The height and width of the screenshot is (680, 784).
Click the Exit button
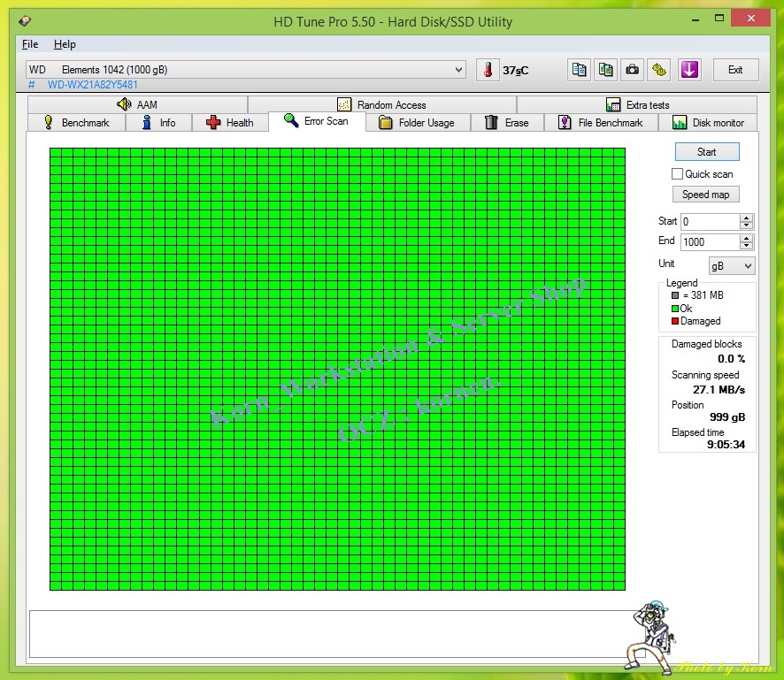pos(735,70)
